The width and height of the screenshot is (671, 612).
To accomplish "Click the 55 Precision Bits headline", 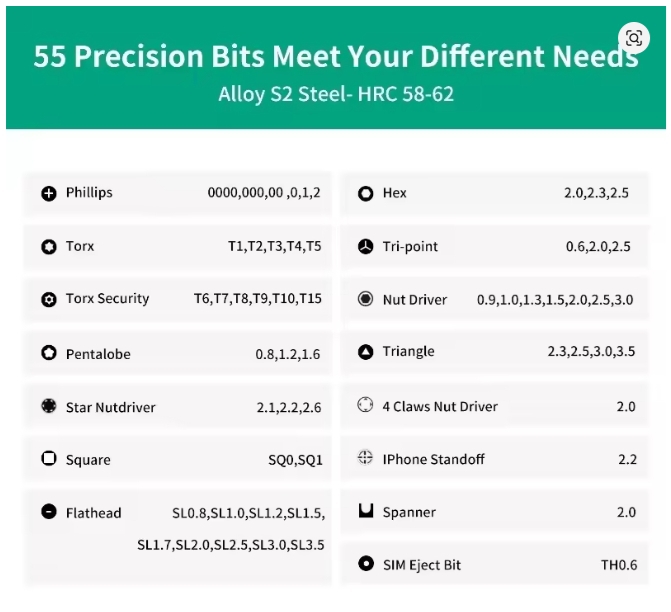I will click(336, 56).
